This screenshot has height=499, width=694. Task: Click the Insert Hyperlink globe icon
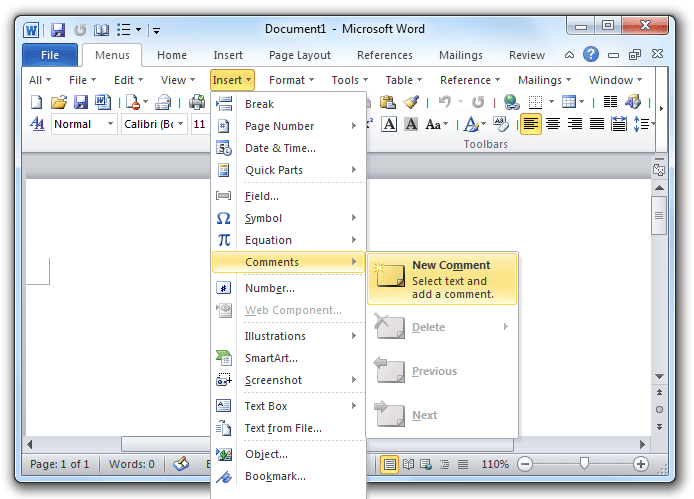512,102
